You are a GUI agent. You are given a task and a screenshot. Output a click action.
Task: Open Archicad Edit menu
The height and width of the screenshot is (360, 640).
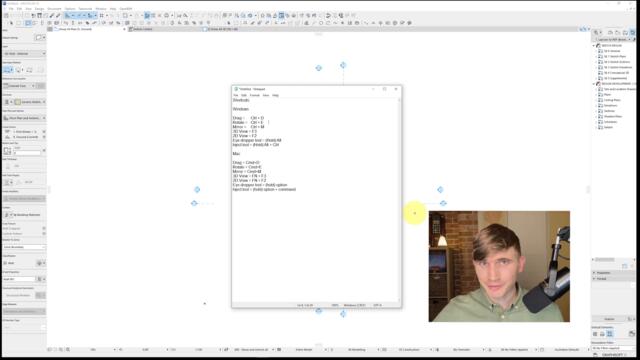[x=19, y=9]
